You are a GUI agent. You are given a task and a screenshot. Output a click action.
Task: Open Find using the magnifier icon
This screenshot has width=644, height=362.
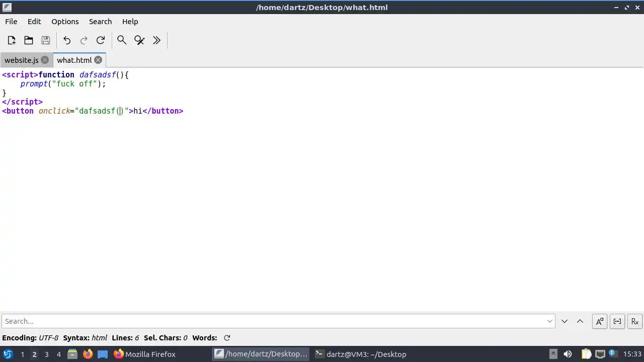(x=122, y=40)
